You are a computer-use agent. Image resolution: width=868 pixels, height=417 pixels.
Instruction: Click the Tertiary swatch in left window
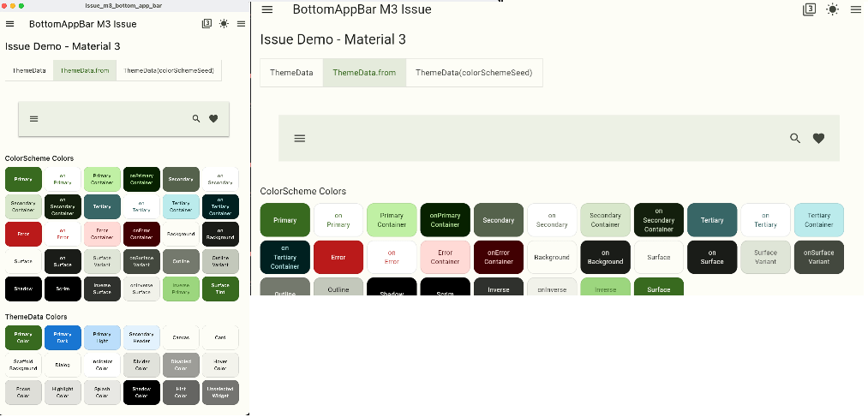102,206
